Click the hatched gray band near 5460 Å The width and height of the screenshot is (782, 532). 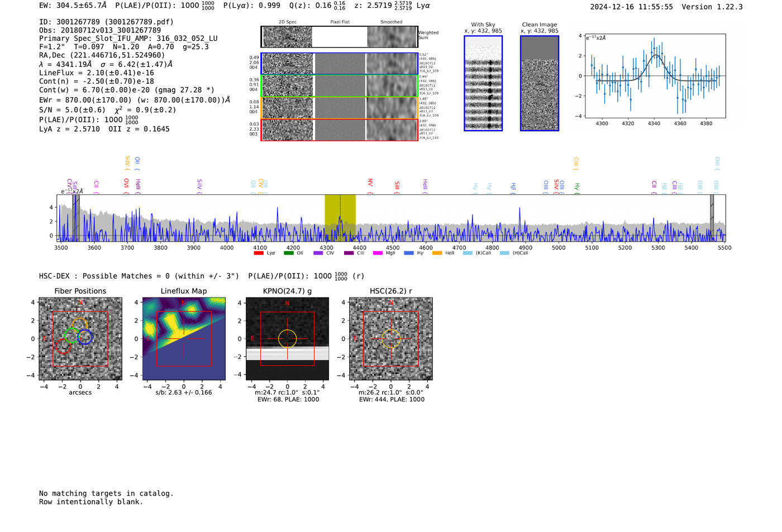click(712, 218)
